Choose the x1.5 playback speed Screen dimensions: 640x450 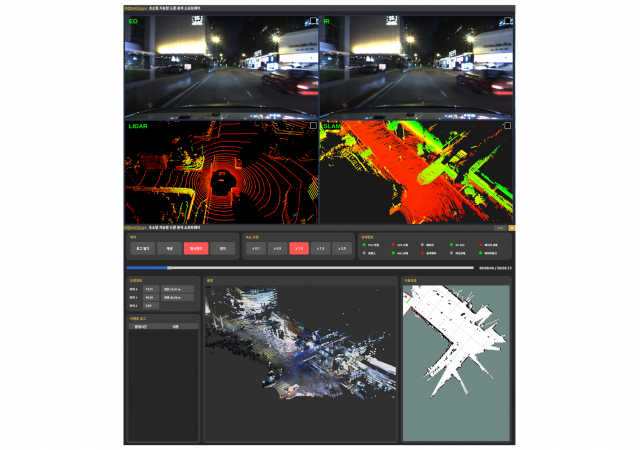[321, 248]
